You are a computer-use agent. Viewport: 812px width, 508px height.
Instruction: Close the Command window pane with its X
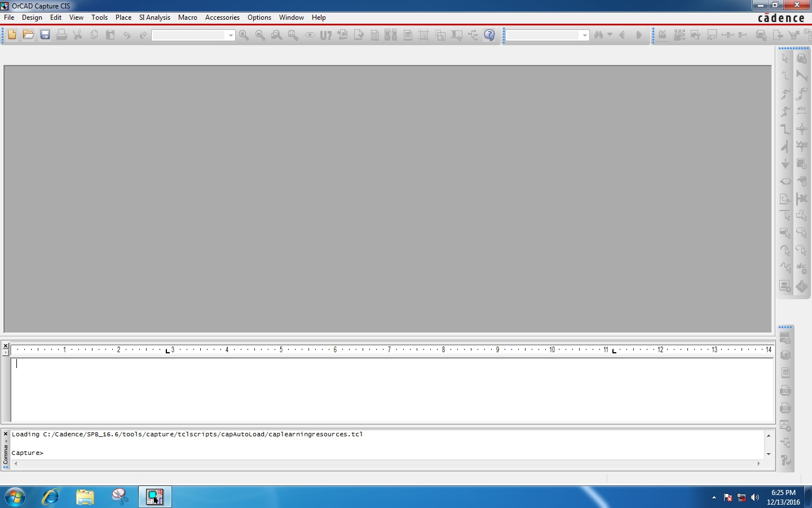[x=6, y=434]
